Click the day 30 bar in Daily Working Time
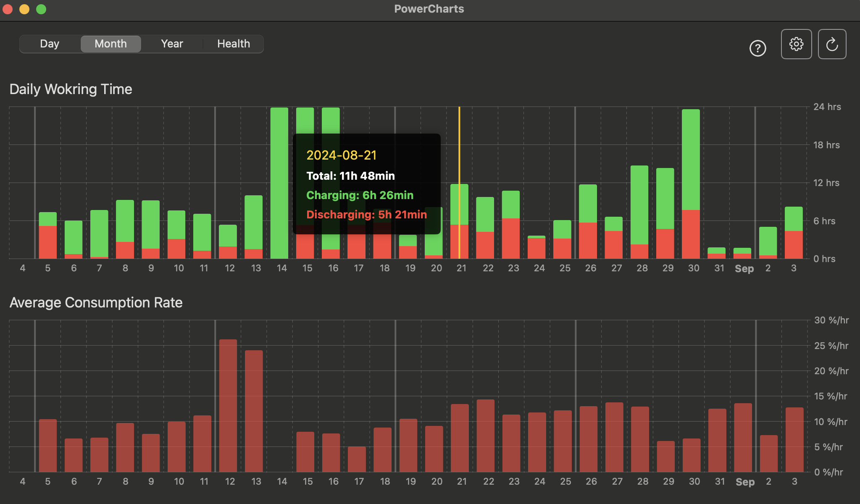The width and height of the screenshot is (860, 504). pyautogui.click(x=691, y=184)
